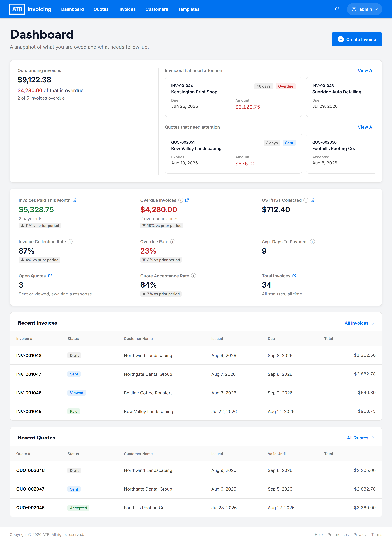Show info for GST/HST Collected
This screenshot has height=542, width=392.
[306, 200]
